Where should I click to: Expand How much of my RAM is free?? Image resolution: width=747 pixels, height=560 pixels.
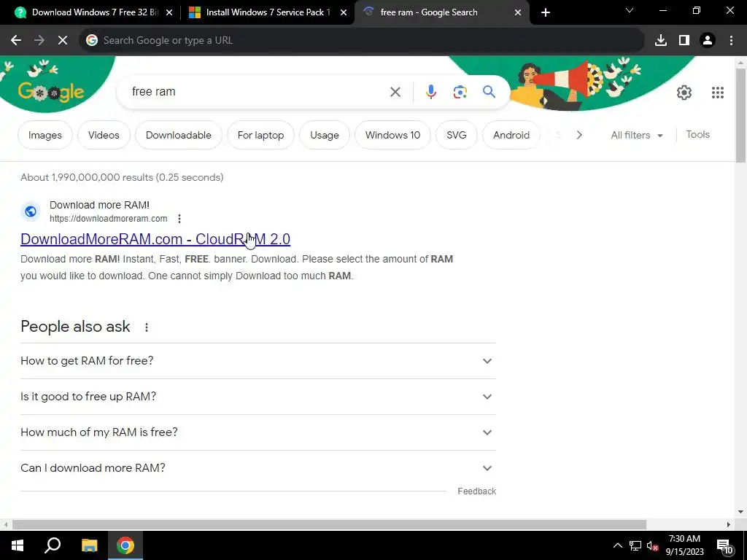(258, 432)
